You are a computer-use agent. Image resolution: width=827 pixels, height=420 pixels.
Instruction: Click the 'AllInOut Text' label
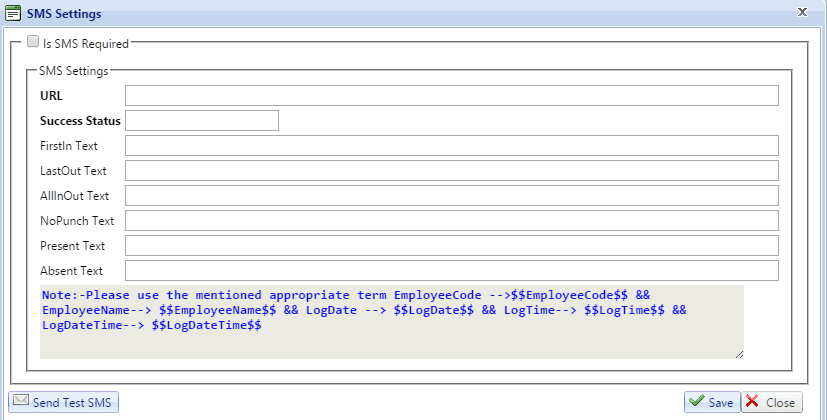pos(74,196)
